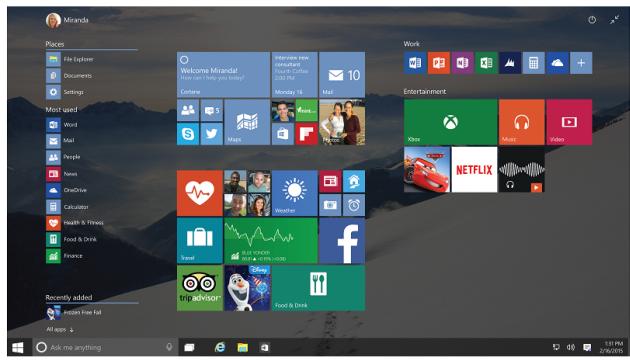Open the Word tile in Work group

(415, 63)
